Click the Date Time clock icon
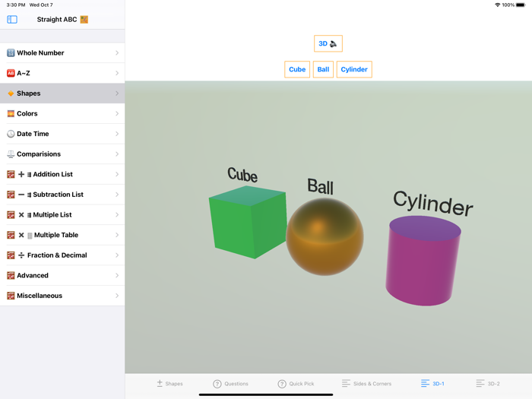Viewport: 532px width, 399px height. pos(11,134)
